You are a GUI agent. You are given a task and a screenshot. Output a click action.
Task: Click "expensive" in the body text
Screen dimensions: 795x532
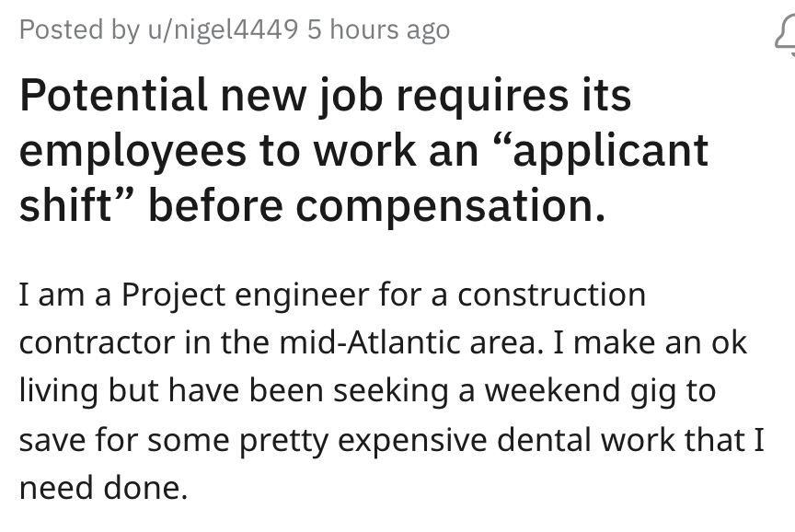click(x=421, y=439)
